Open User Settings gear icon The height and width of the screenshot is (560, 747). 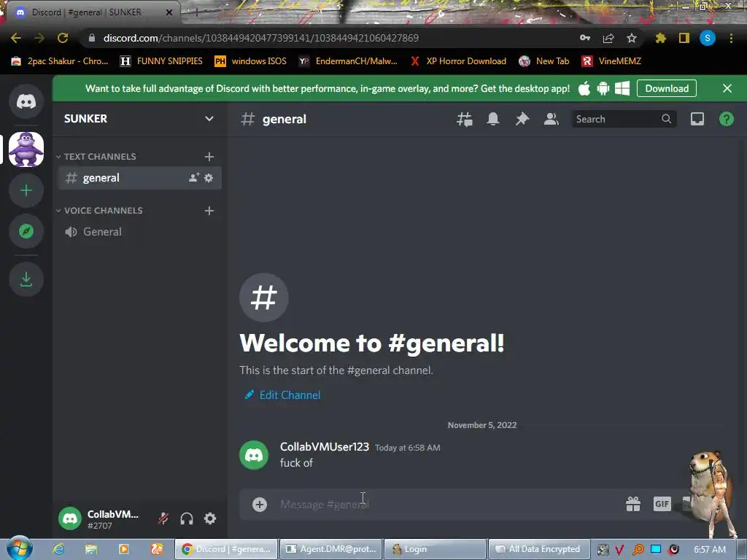coord(210,518)
